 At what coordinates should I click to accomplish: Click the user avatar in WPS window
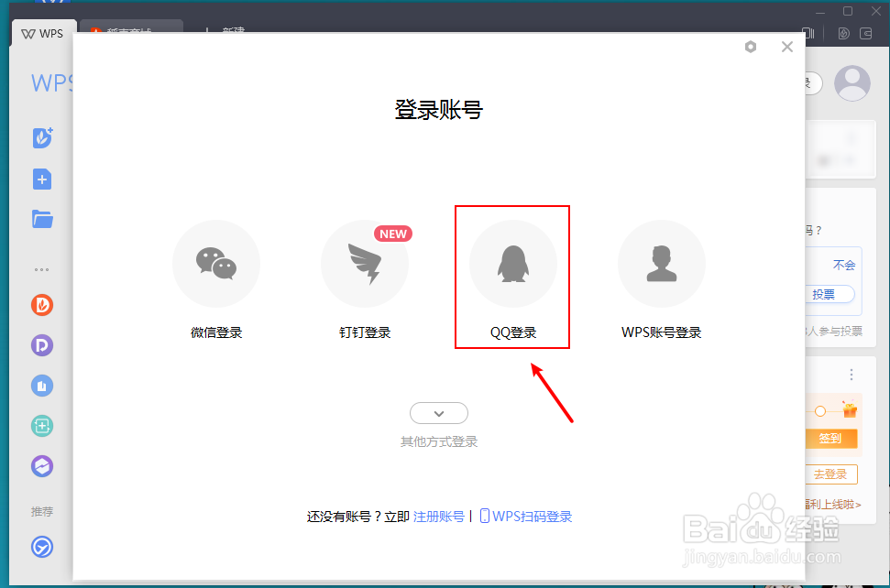coord(852,83)
